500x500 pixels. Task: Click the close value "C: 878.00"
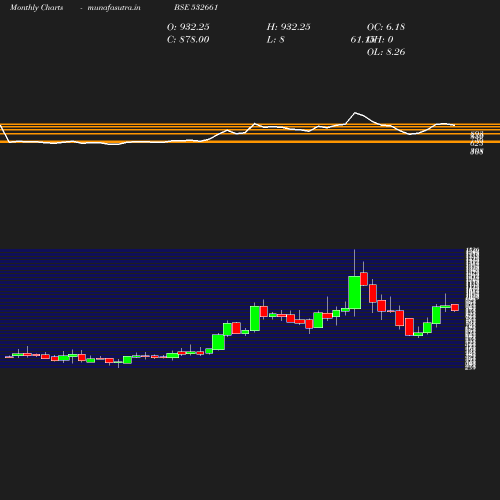(x=188, y=40)
